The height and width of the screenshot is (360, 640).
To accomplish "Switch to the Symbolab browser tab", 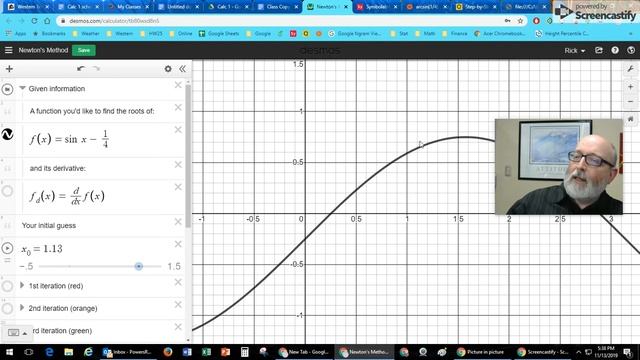I will (377, 7).
